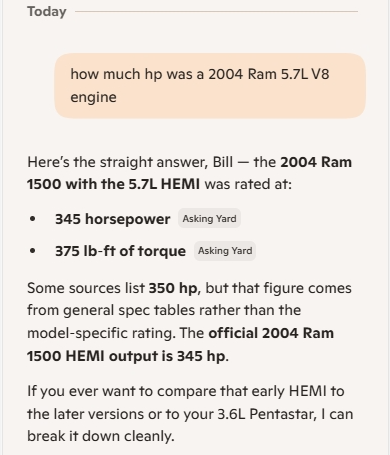Click the 'model-specific rating' phrase
This screenshot has width=390, height=455.
click(x=101, y=333)
